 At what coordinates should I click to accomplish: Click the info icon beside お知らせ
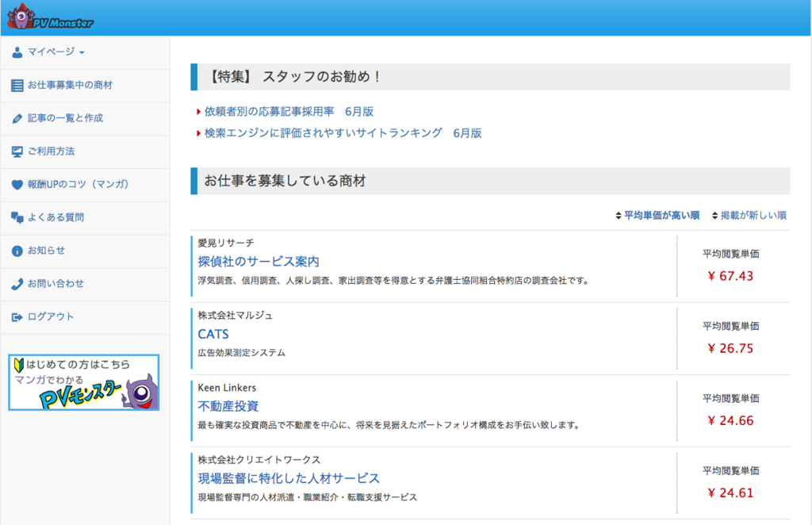coord(17,251)
